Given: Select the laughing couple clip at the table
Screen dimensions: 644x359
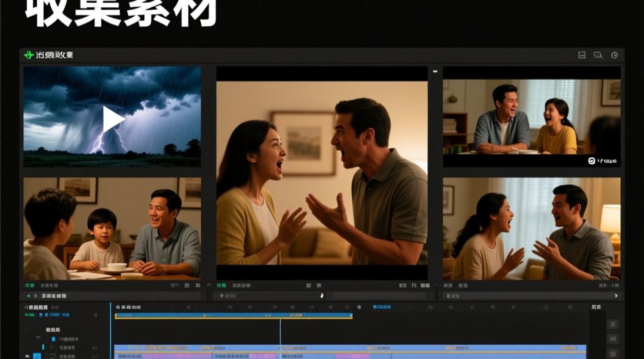Looking at the screenshot, I should point(531,117).
